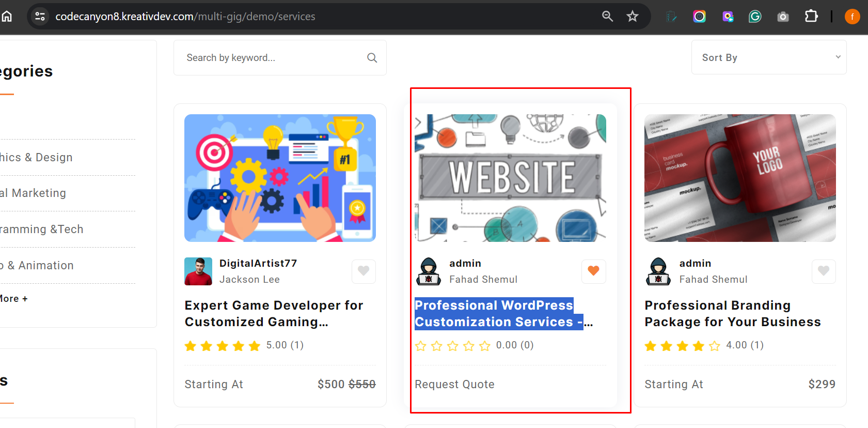Open site information icon in address bar
Screen dimensions: 868x428
pyautogui.click(x=40, y=17)
